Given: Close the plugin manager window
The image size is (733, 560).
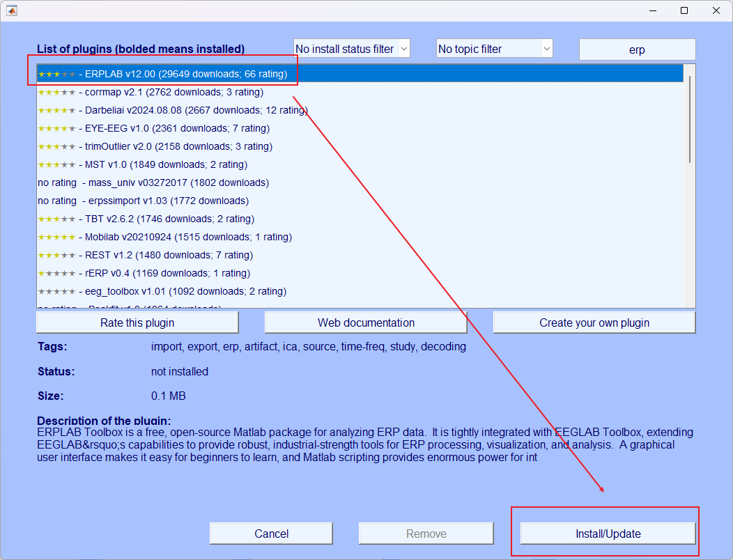Looking at the screenshot, I should (716, 10).
